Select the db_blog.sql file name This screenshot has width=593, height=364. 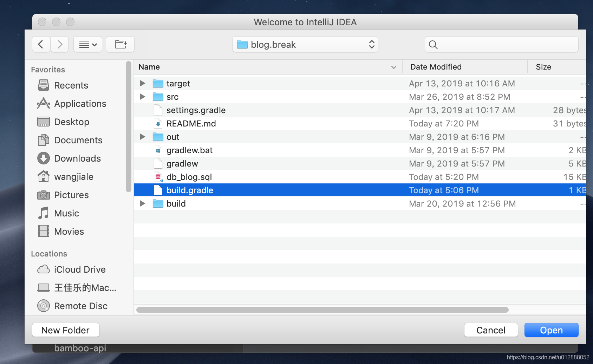coord(189,177)
